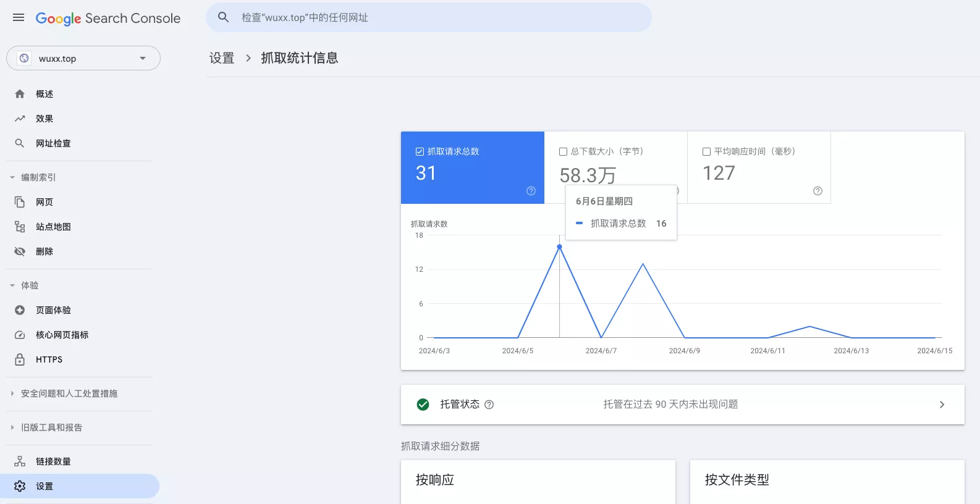
Task: Click the help icon on 平均响应时间 card
Action: [x=817, y=191]
